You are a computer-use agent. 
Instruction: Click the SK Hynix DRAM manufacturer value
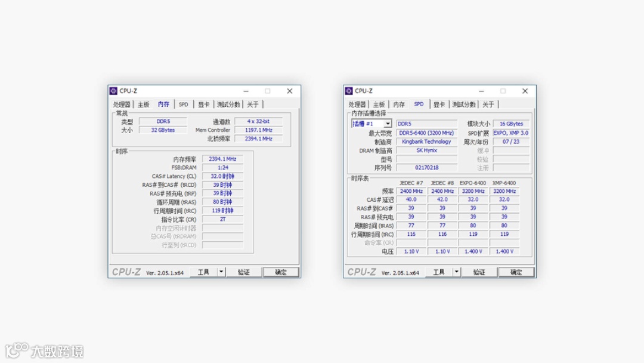(427, 150)
